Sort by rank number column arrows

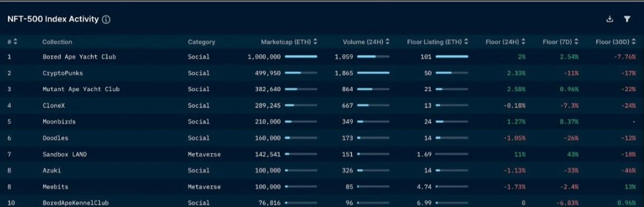(16, 42)
